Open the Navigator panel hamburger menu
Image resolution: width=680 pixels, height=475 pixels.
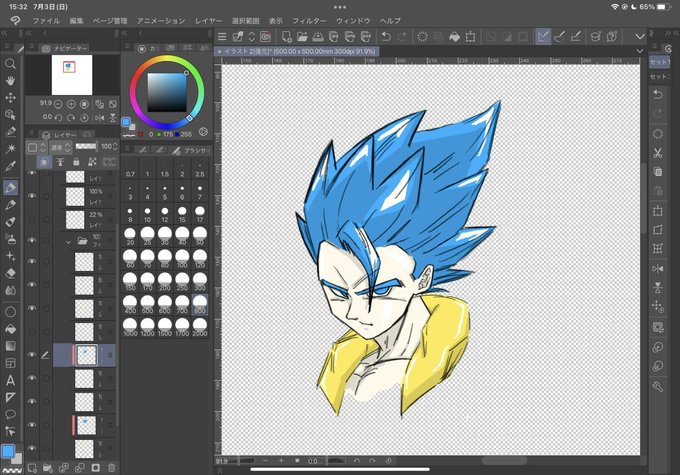point(32,46)
